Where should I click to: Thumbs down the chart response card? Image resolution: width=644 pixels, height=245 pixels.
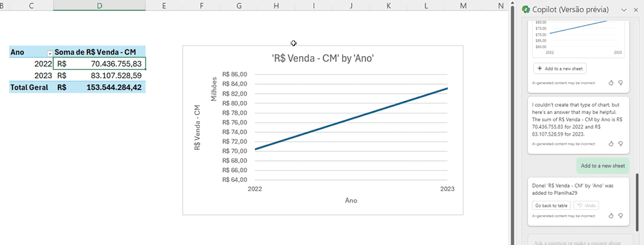(621, 83)
